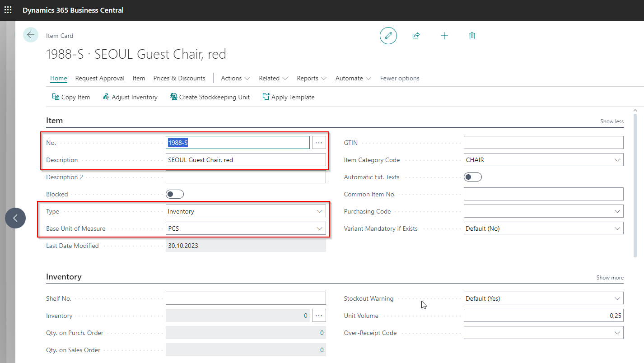The width and height of the screenshot is (644, 363).
Task: Go back using the arrow button
Action: tap(31, 35)
